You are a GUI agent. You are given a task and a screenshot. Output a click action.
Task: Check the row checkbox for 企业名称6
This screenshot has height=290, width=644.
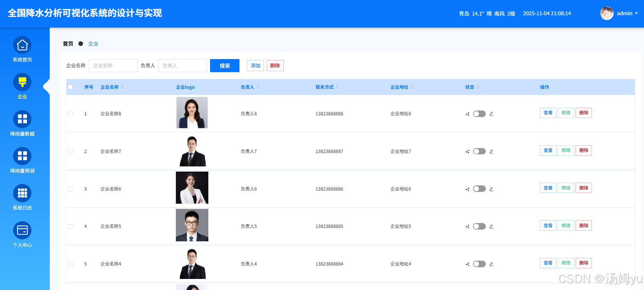pos(70,189)
